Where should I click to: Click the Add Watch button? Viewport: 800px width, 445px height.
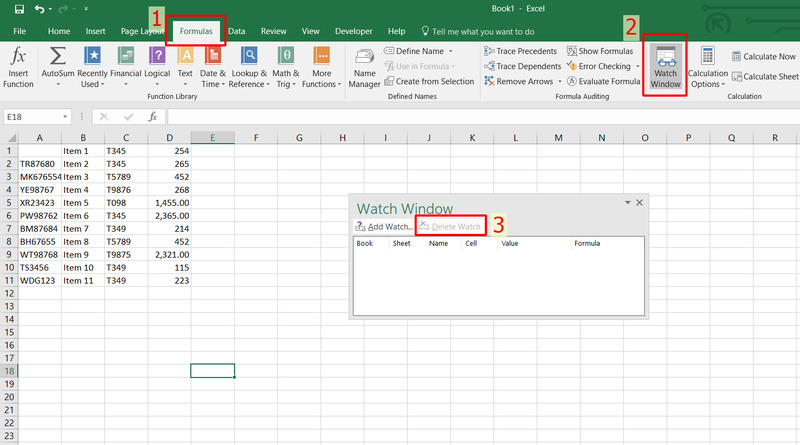(384, 227)
